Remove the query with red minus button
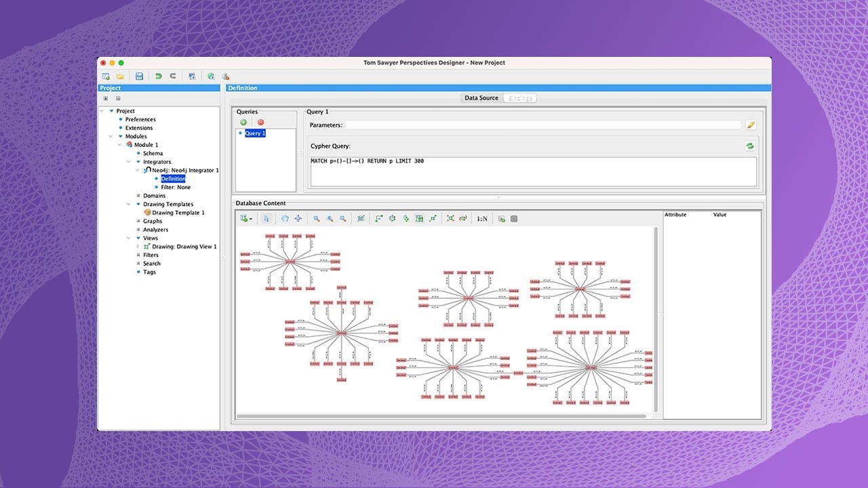 click(260, 122)
